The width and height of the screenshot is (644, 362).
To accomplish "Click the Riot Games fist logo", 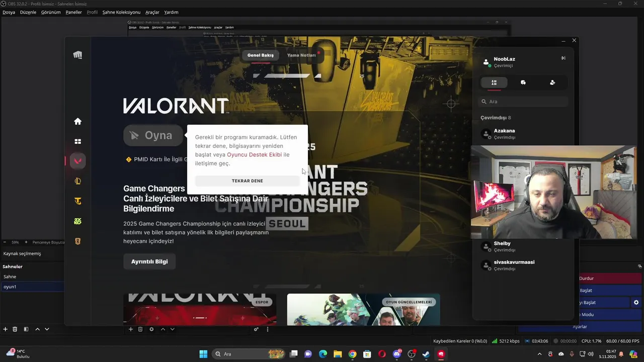I will coord(77,55).
